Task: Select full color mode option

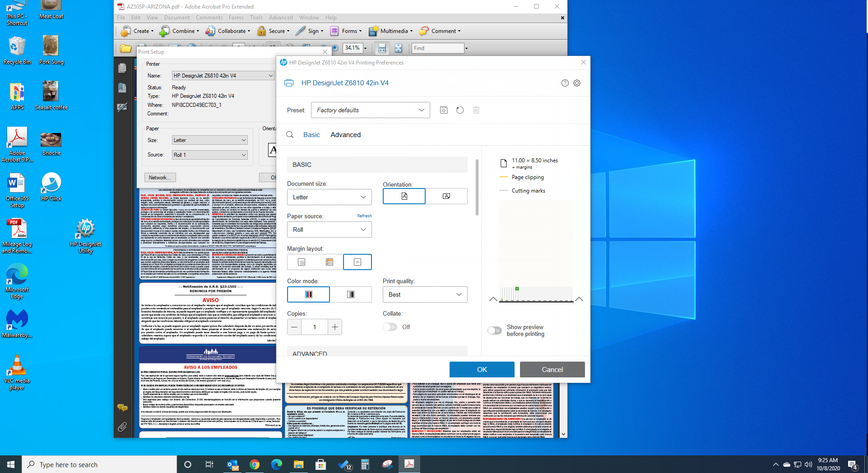Action: coord(309,294)
